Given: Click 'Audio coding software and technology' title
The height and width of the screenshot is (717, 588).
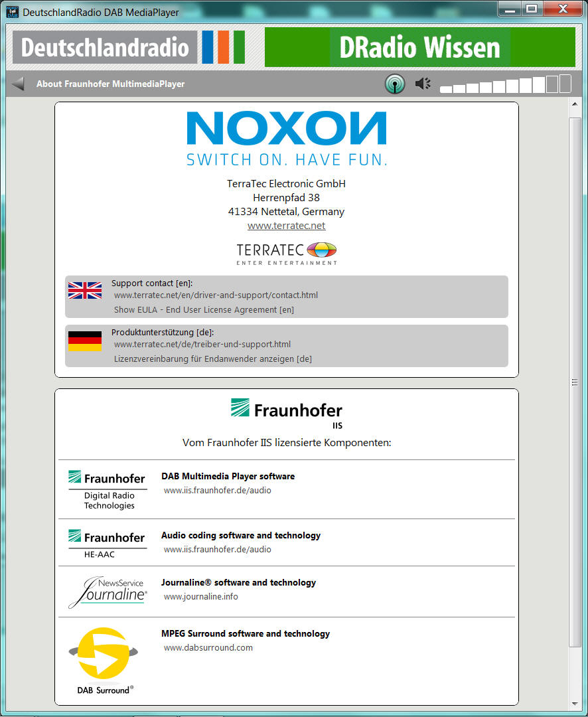Looking at the screenshot, I should [x=241, y=535].
